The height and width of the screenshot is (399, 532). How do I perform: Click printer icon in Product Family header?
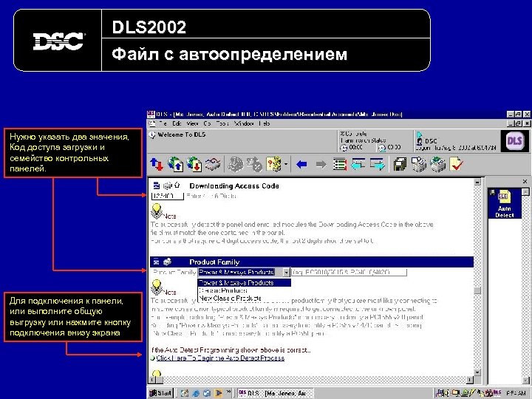[x=167, y=262]
